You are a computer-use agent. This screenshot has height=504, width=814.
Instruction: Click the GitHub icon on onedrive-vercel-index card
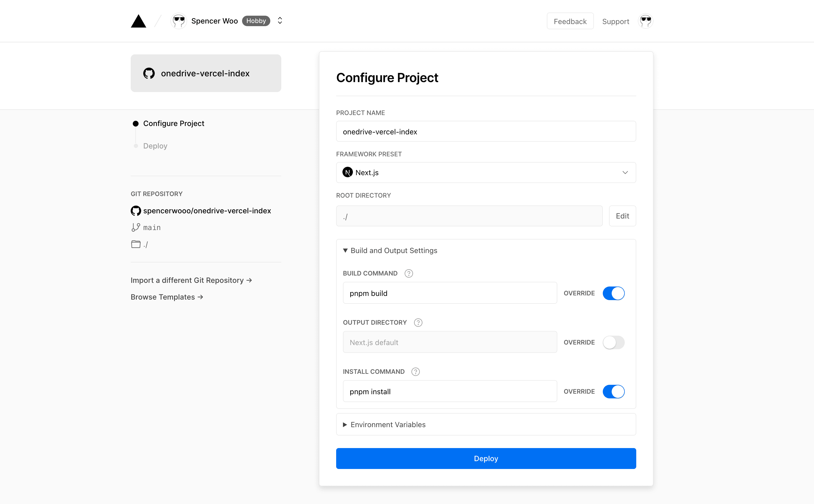click(x=149, y=73)
